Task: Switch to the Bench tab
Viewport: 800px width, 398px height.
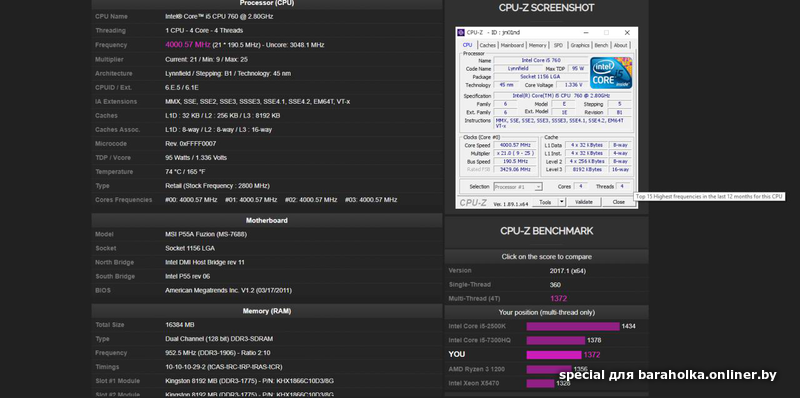Action: tap(602, 45)
